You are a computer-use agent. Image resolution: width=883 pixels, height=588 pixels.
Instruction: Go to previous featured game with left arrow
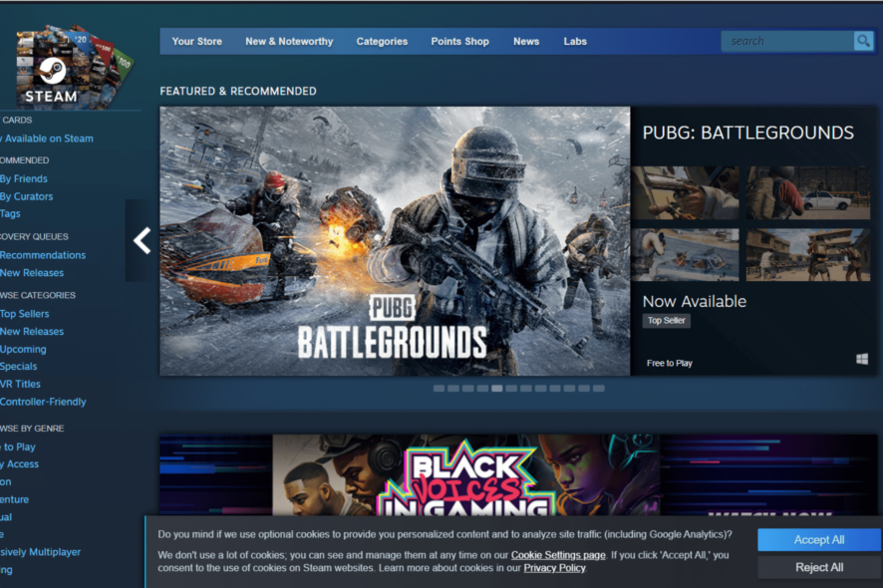pos(142,241)
